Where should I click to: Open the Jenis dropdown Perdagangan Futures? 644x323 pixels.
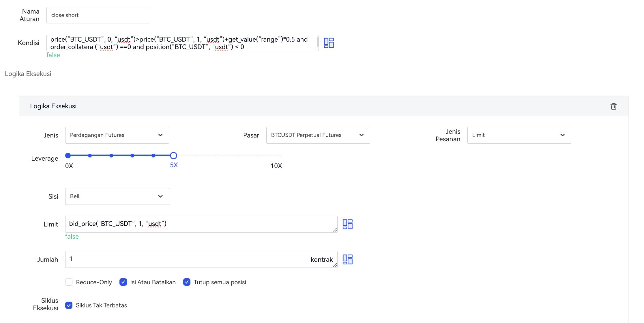117,135
